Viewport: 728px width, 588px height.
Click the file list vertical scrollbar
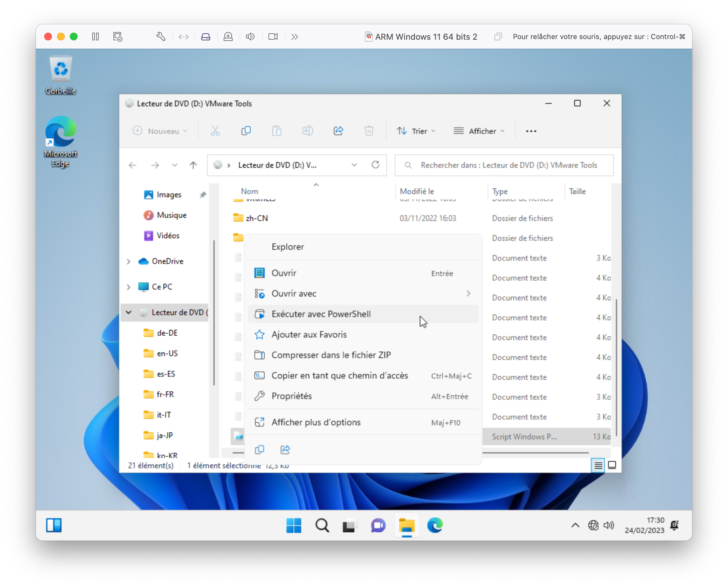[616, 368]
